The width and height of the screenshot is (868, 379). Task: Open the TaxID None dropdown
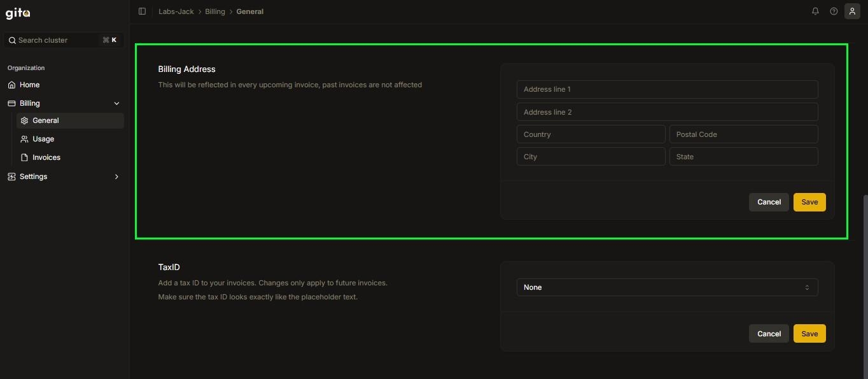tap(667, 287)
